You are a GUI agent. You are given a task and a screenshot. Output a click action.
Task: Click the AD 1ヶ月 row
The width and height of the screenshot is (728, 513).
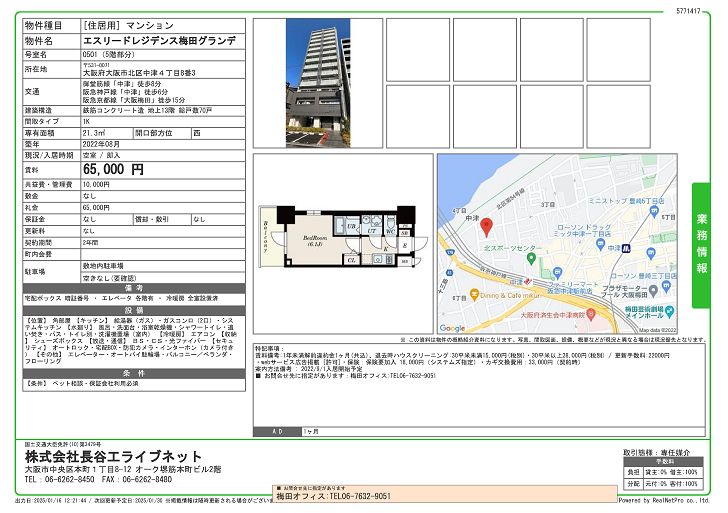(479, 432)
